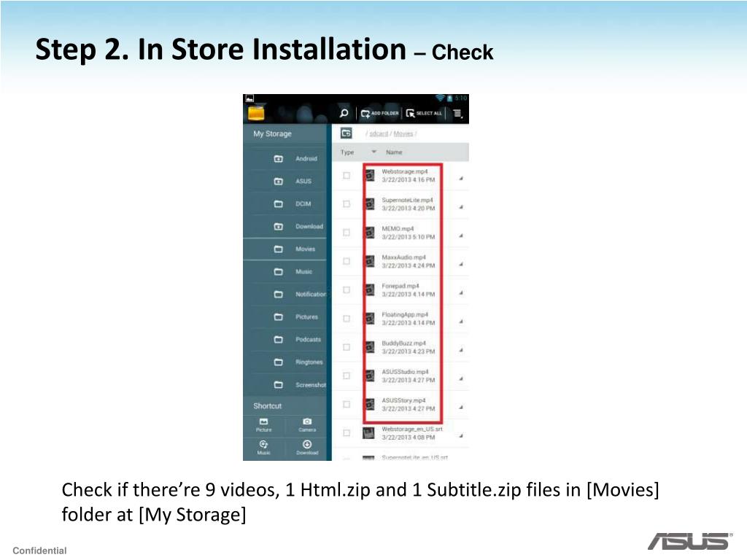Check the box for FloatingApp.mp4
This screenshot has height=560, width=747.
click(x=347, y=319)
